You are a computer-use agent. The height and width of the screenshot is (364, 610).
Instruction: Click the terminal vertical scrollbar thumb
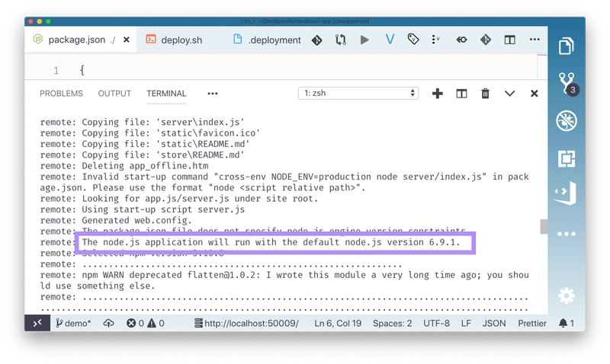[x=544, y=227]
